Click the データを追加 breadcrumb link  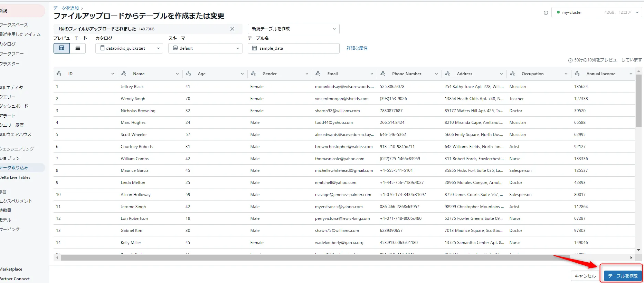coord(66,8)
